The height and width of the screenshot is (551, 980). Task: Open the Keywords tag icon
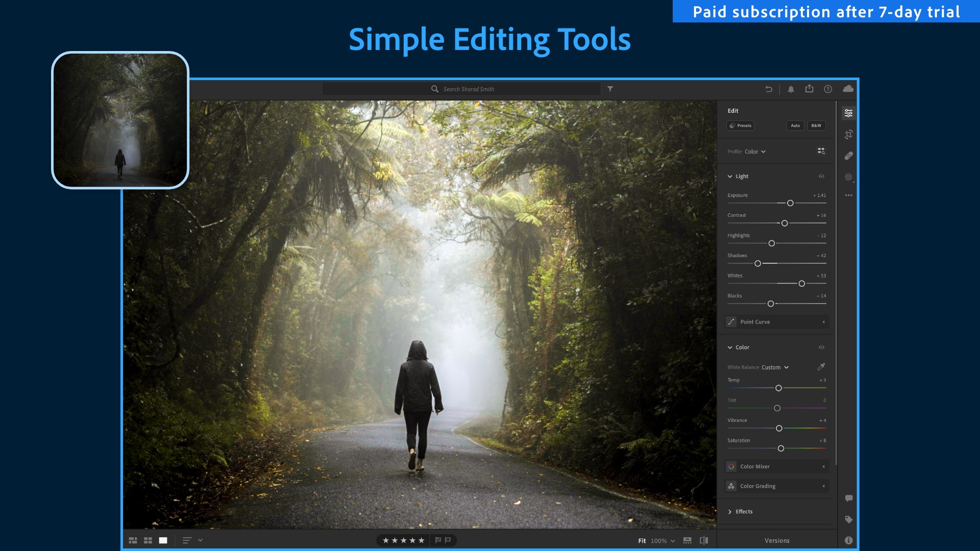tap(848, 519)
